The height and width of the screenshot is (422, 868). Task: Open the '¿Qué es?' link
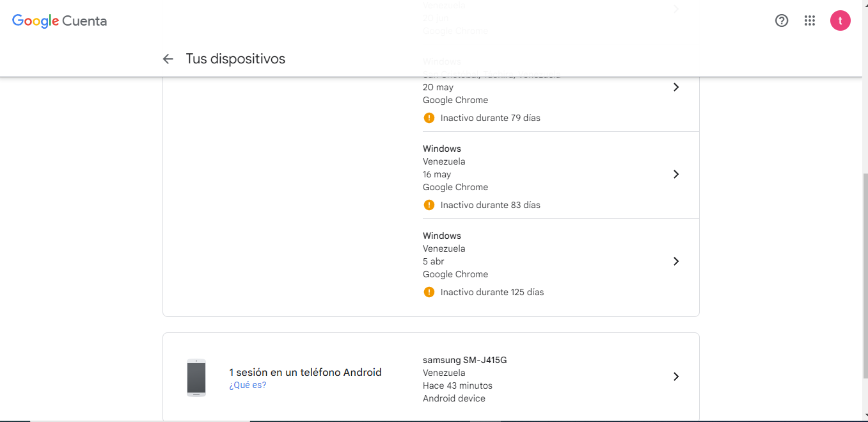pyautogui.click(x=248, y=385)
